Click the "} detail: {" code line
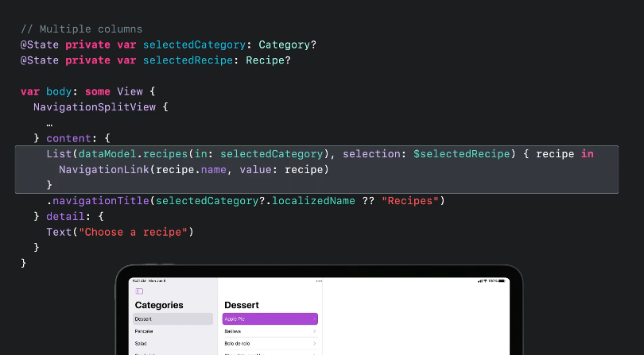644x355 pixels. pyautogui.click(x=68, y=216)
